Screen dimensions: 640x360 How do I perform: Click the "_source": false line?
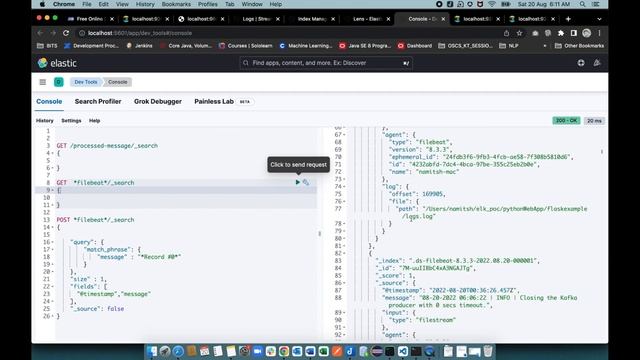coord(97,309)
